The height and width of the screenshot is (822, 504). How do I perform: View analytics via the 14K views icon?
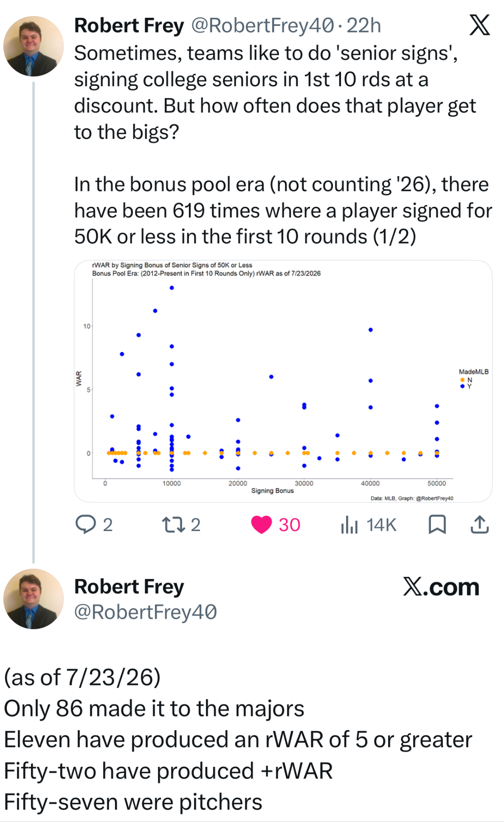pyautogui.click(x=349, y=525)
